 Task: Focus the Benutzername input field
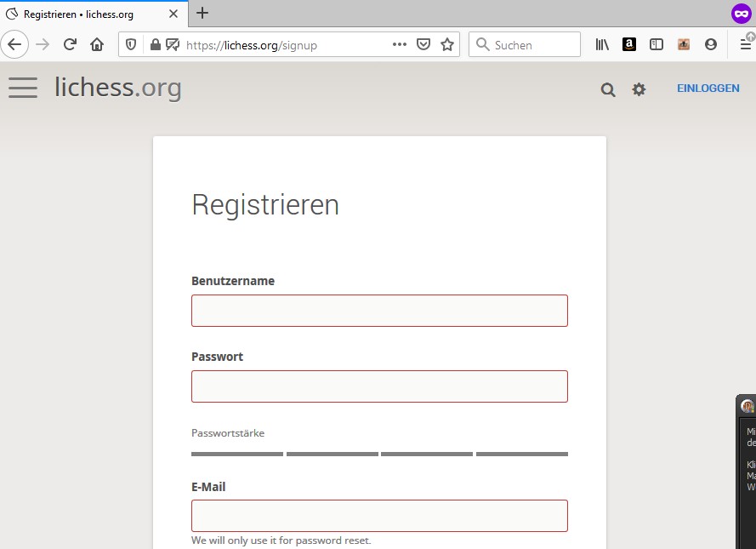click(379, 311)
